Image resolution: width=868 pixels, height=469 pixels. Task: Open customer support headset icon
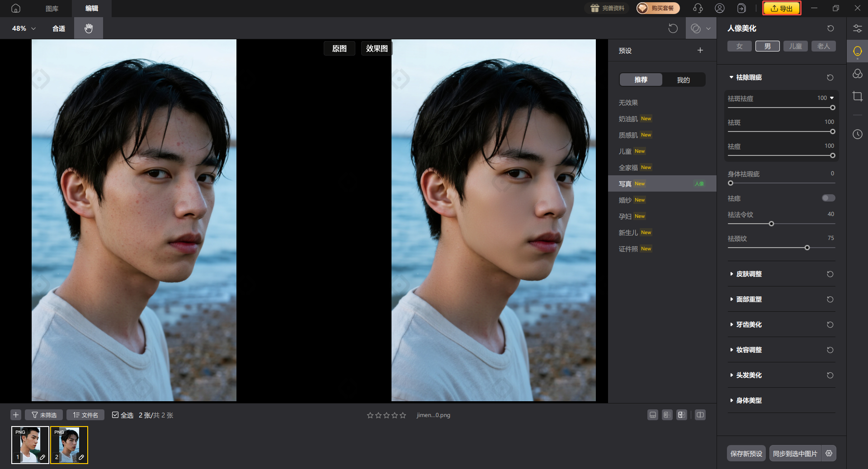pos(698,8)
